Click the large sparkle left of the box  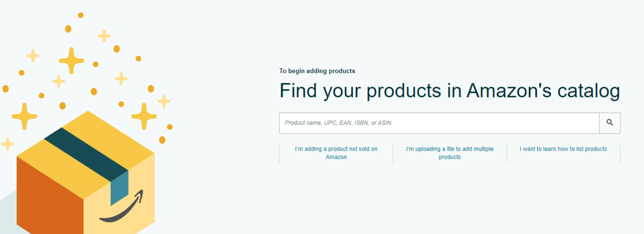pyautogui.click(x=24, y=116)
